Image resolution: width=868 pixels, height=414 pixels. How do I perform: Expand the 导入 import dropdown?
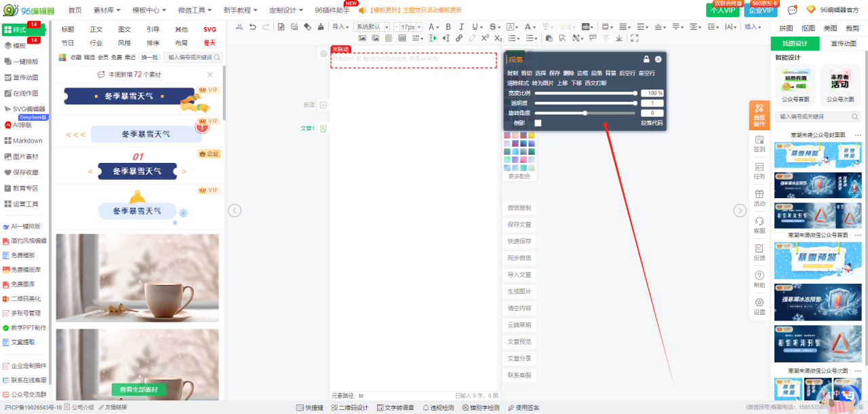[340, 26]
